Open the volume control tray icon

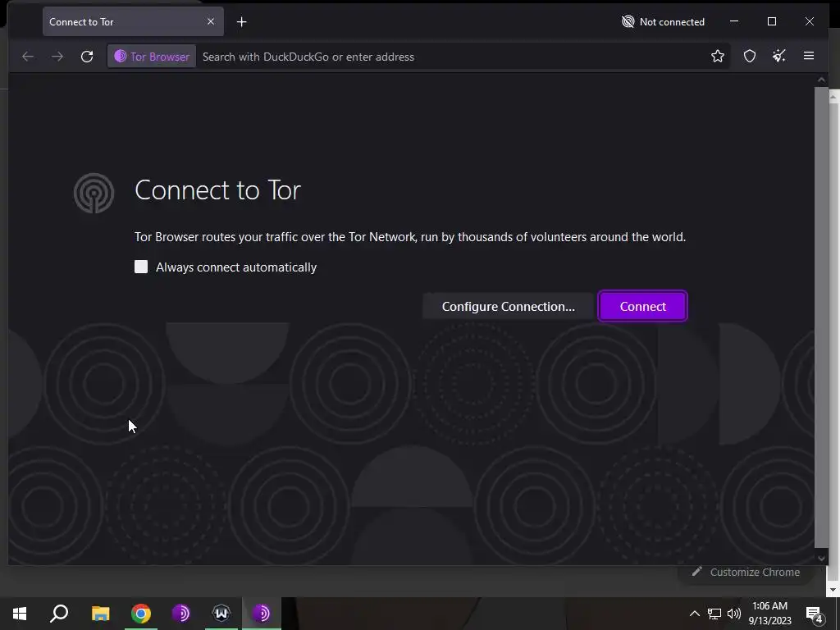(x=734, y=614)
